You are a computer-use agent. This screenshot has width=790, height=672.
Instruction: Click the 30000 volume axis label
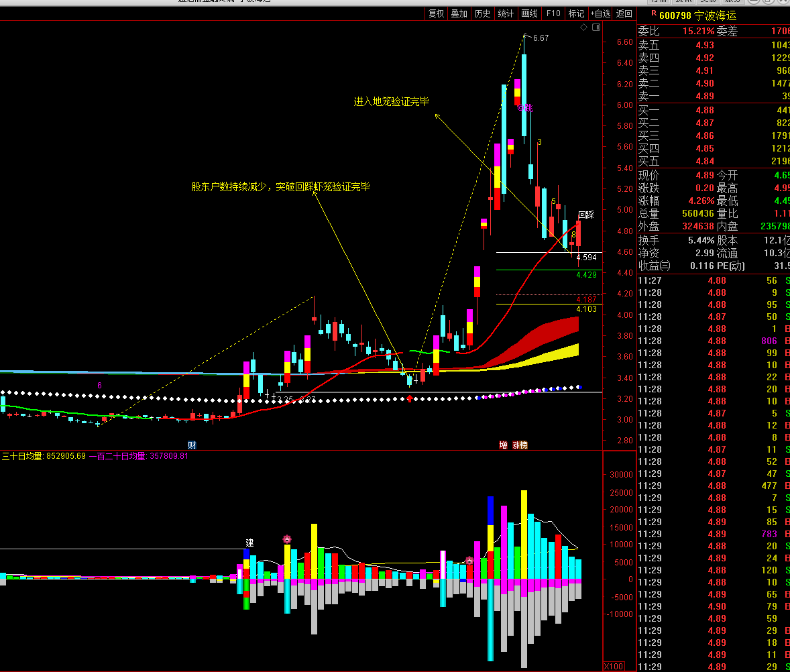point(621,475)
